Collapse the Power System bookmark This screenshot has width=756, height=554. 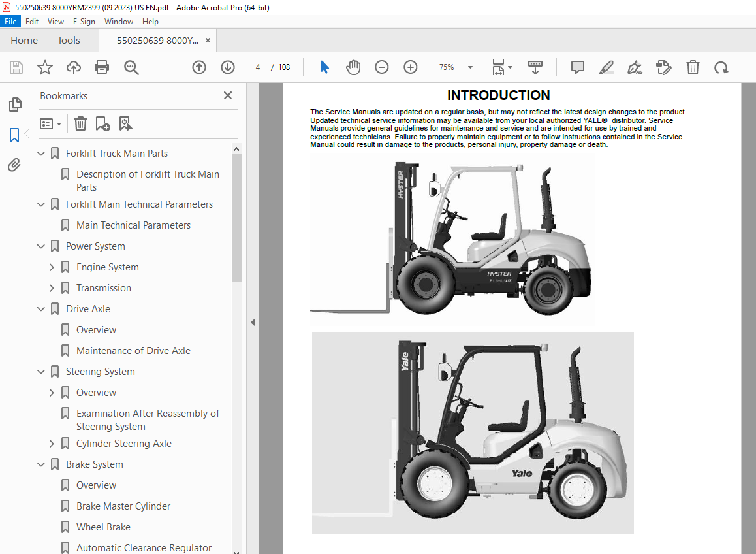pos(42,246)
